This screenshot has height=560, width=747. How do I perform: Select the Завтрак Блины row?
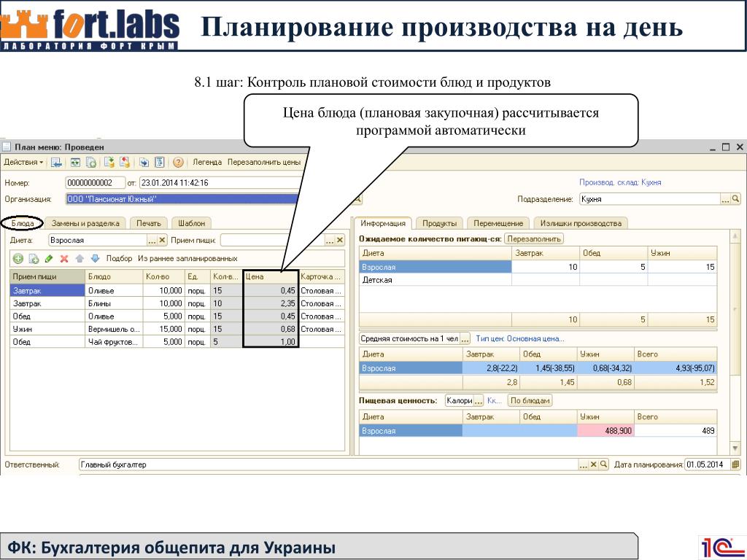pos(177,303)
